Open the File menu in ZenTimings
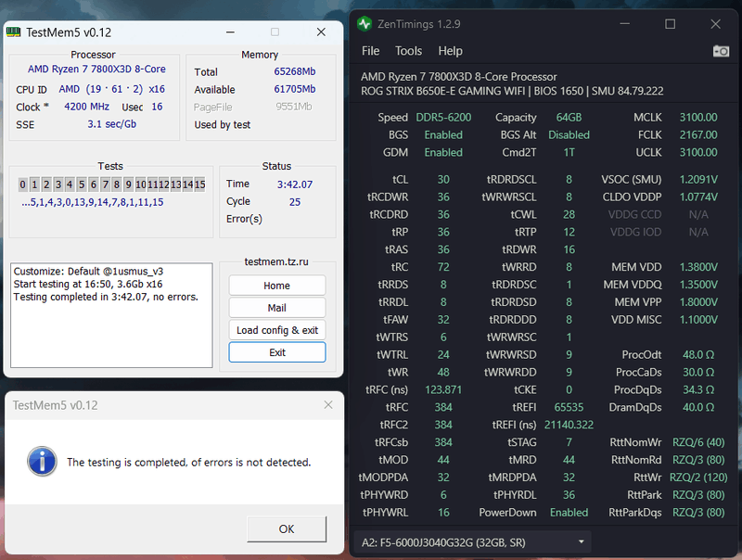742x560 pixels. (370, 51)
